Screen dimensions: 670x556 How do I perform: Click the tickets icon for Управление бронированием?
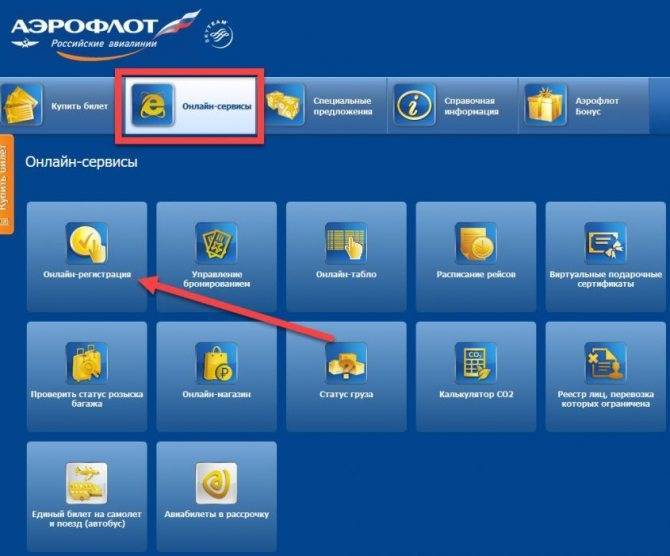click(216, 243)
